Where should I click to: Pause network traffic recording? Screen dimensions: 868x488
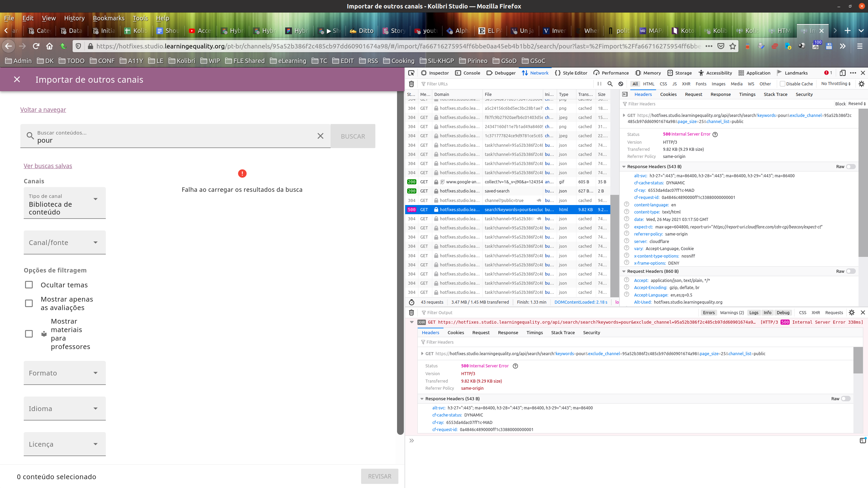click(x=599, y=84)
